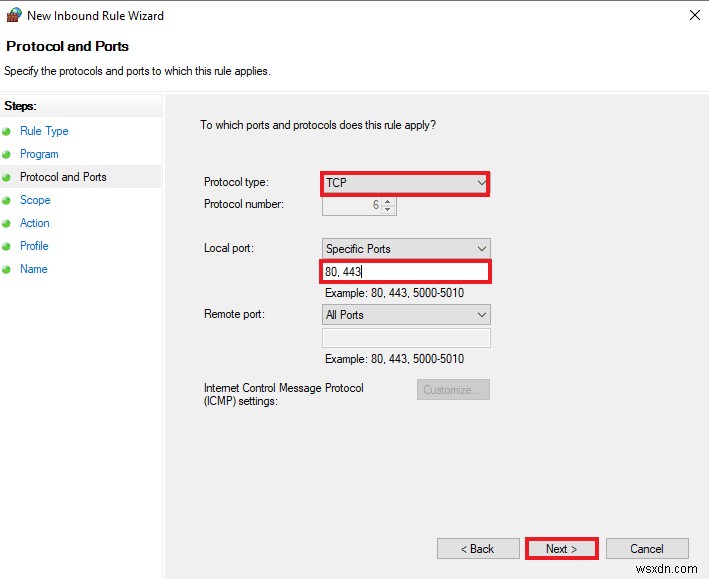Image resolution: width=709 pixels, height=579 pixels.
Task: Click the green bullet beside Protocol and Ports
Action: (x=6, y=177)
